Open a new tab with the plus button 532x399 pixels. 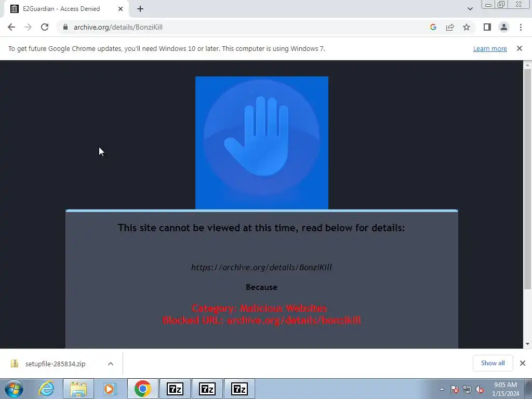[140, 9]
